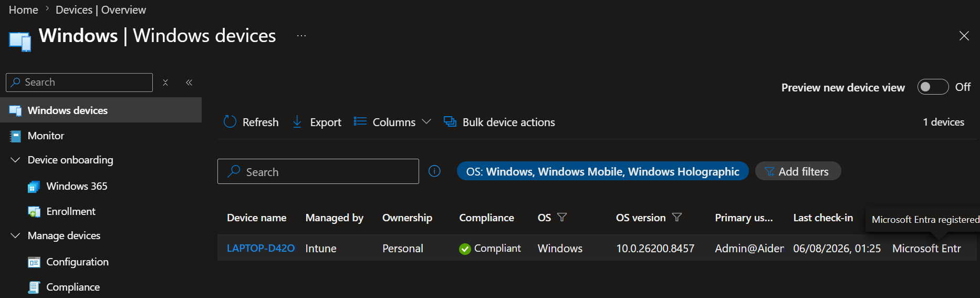
Task: Click the Bulk device actions label
Action: (x=508, y=122)
